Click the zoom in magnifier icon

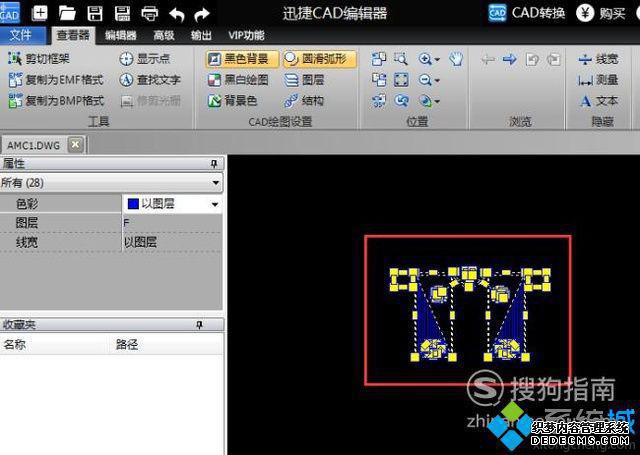tap(425, 59)
